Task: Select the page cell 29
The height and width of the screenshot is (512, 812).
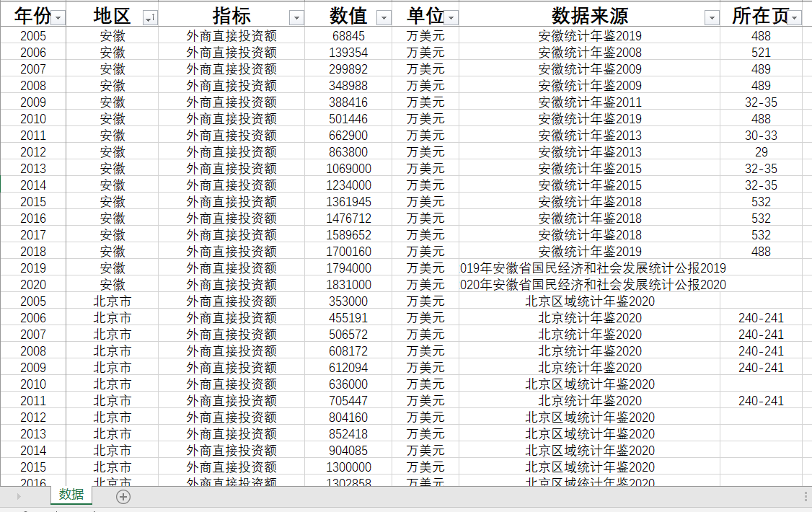Action: [761, 151]
